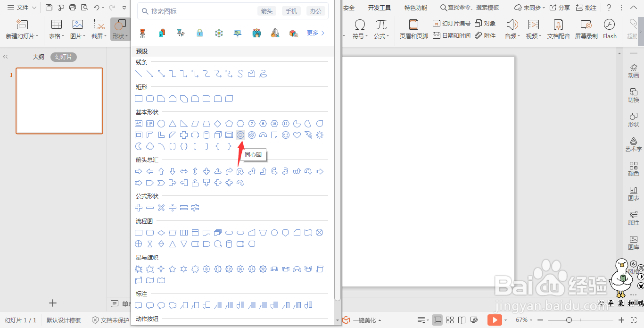Click the 批注 comment button

tap(586, 8)
